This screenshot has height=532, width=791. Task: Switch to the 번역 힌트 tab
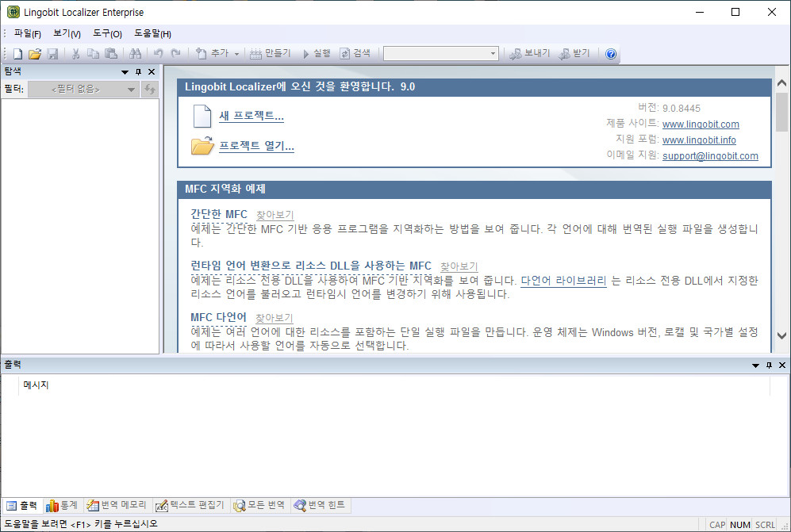tap(319, 505)
